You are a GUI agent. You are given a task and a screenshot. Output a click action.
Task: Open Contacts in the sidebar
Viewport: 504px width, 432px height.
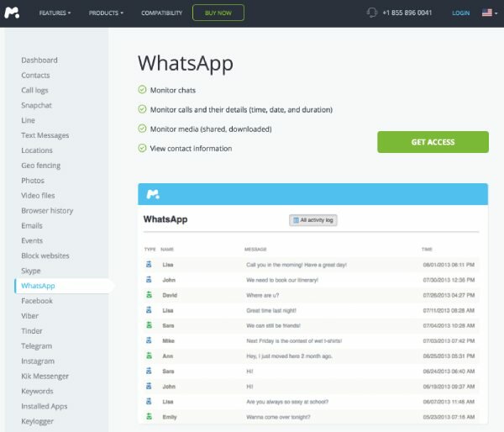pos(35,76)
